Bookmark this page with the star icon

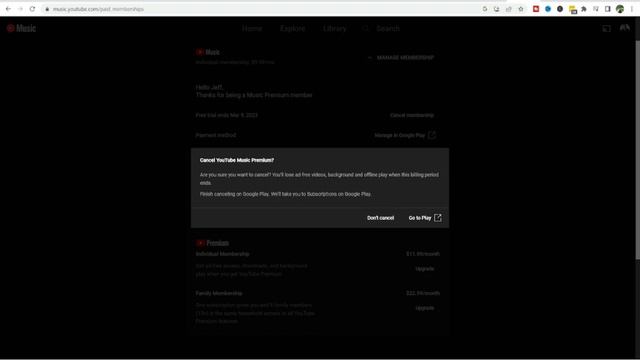click(521, 9)
